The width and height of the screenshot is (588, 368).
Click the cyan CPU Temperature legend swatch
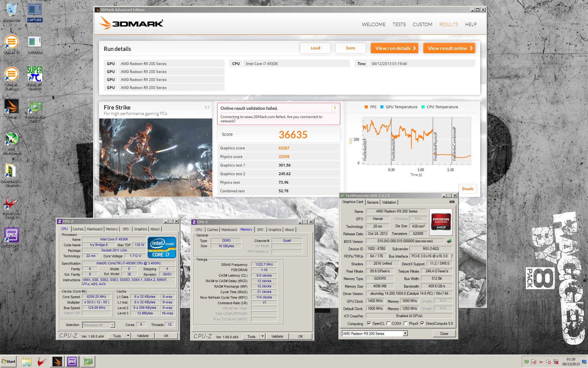click(423, 107)
